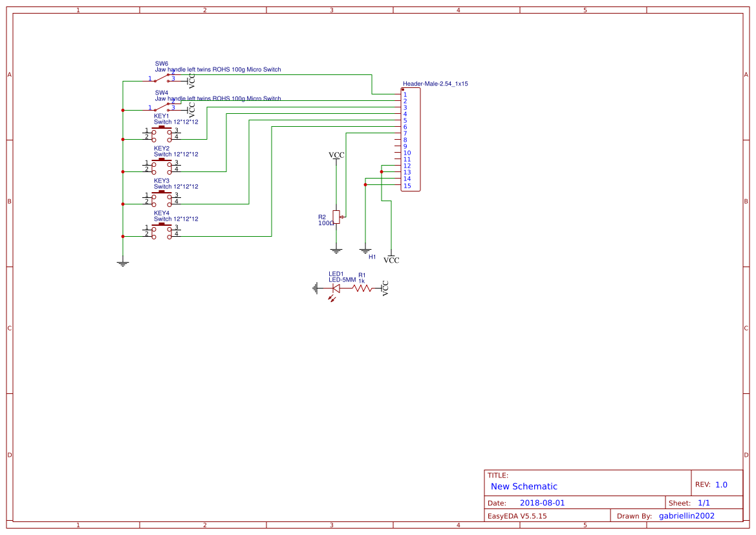Click pin 15 of the header

pos(398,186)
